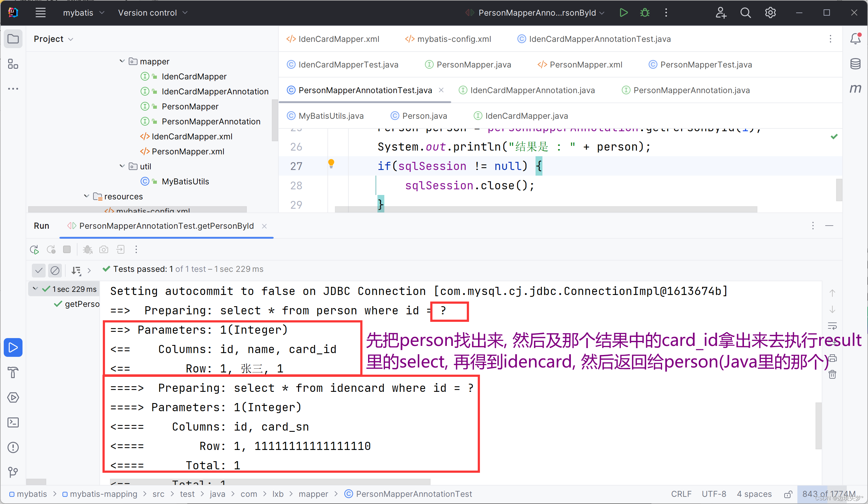
Task: Click the 4 spaces indent setting
Action: pyautogui.click(x=754, y=494)
